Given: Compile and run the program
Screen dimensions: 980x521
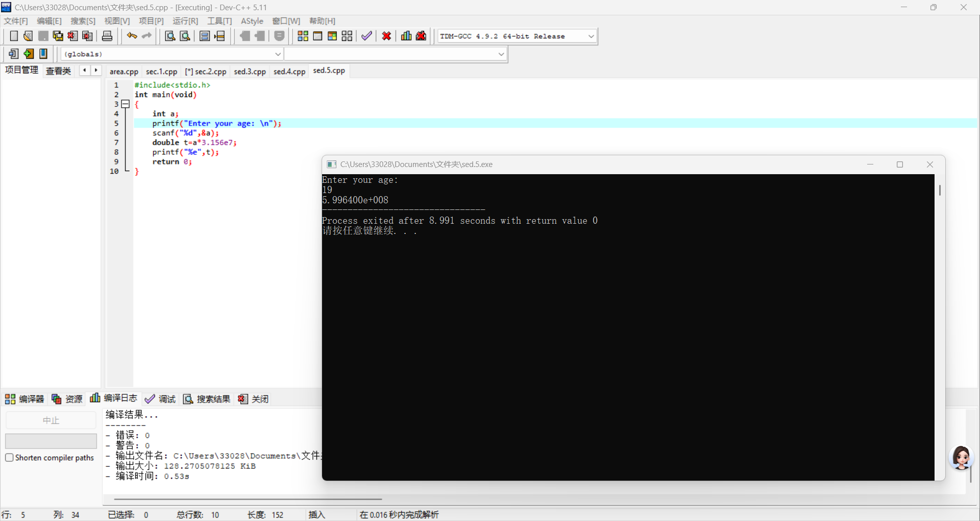Looking at the screenshot, I should click(332, 36).
